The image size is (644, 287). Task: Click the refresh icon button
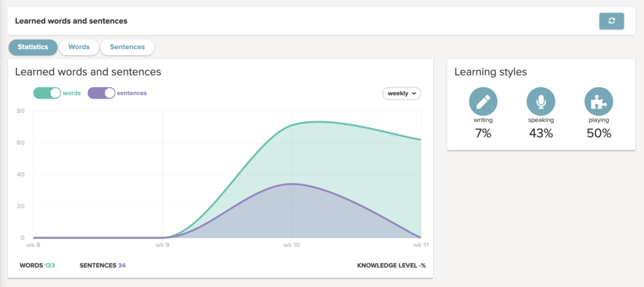(x=611, y=21)
